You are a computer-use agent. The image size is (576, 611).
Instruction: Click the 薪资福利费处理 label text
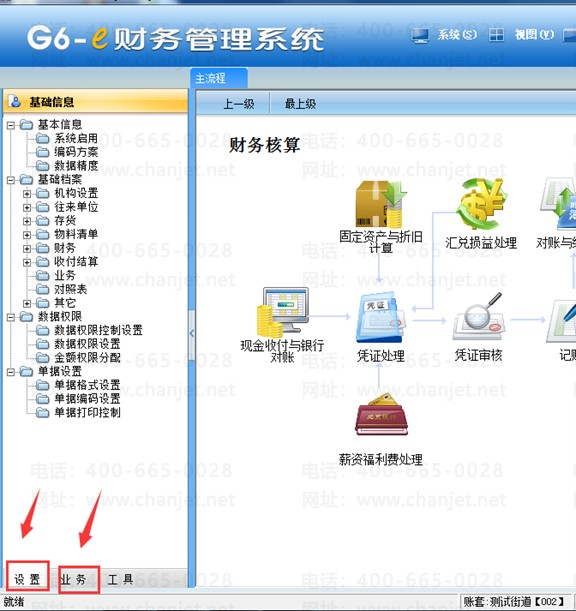381,459
